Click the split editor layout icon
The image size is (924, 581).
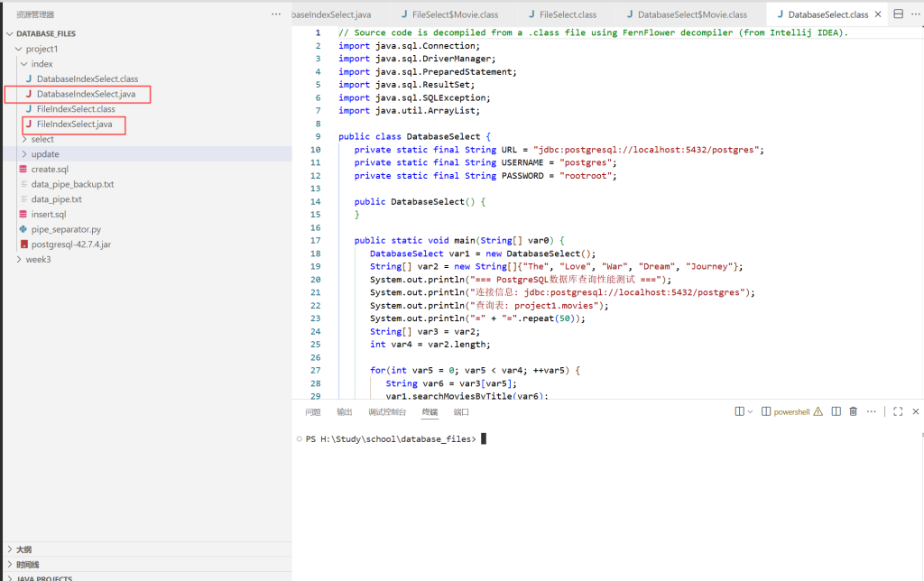(898, 14)
